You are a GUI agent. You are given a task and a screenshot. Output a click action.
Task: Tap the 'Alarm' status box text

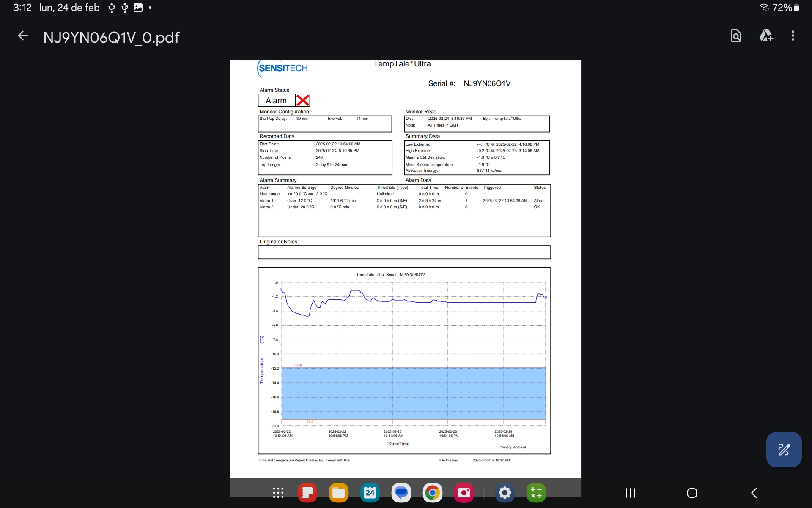tap(276, 101)
